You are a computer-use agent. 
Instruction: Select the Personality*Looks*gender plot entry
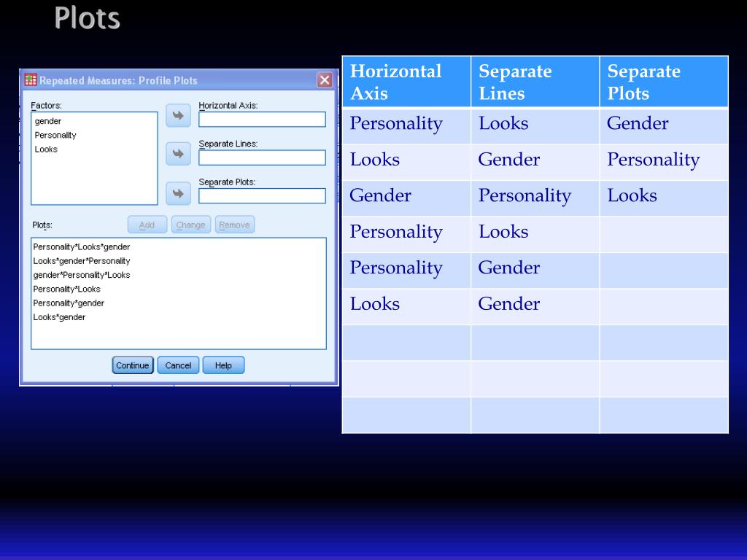(82, 246)
